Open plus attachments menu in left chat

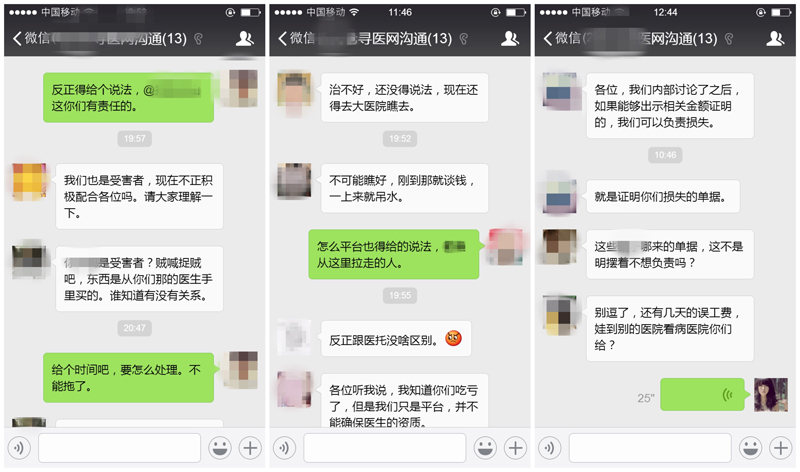[x=250, y=448]
